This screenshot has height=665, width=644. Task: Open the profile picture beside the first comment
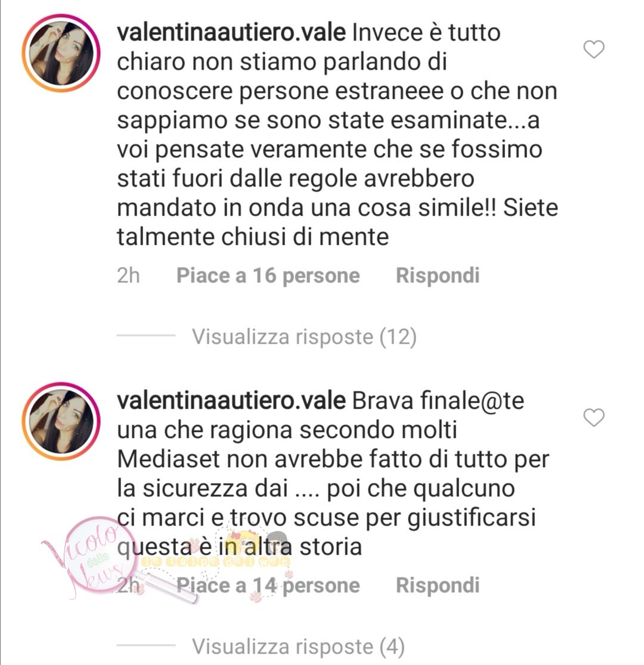tap(61, 53)
